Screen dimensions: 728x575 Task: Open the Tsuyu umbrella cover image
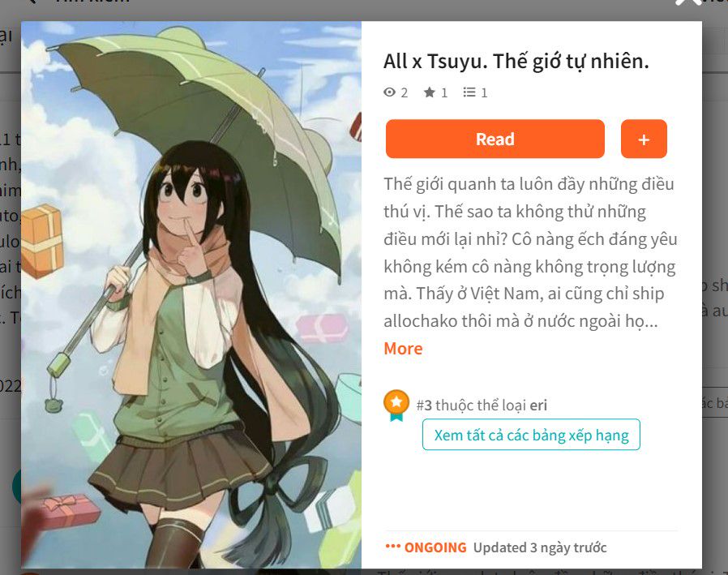tap(191, 294)
